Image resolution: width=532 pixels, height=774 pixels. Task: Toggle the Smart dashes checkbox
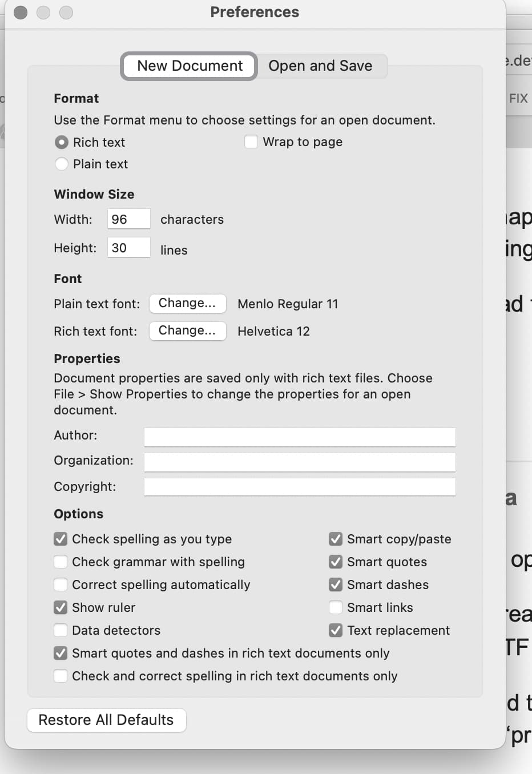click(x=336, y=584)
